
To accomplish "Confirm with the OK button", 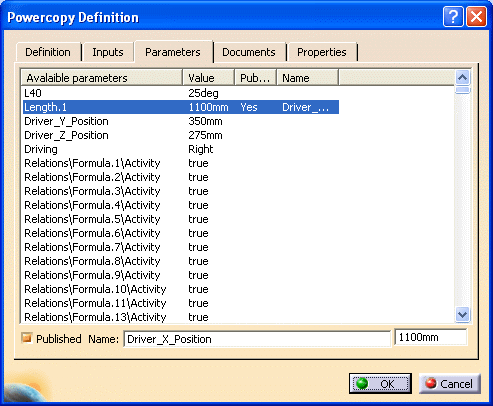I will point(380,384).
